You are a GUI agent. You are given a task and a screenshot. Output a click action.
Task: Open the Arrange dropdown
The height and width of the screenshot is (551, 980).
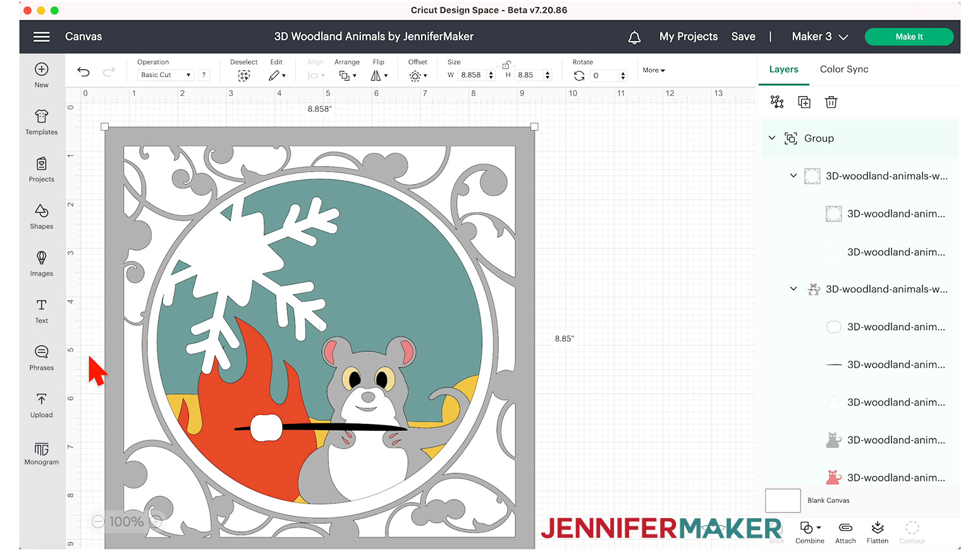347,75
